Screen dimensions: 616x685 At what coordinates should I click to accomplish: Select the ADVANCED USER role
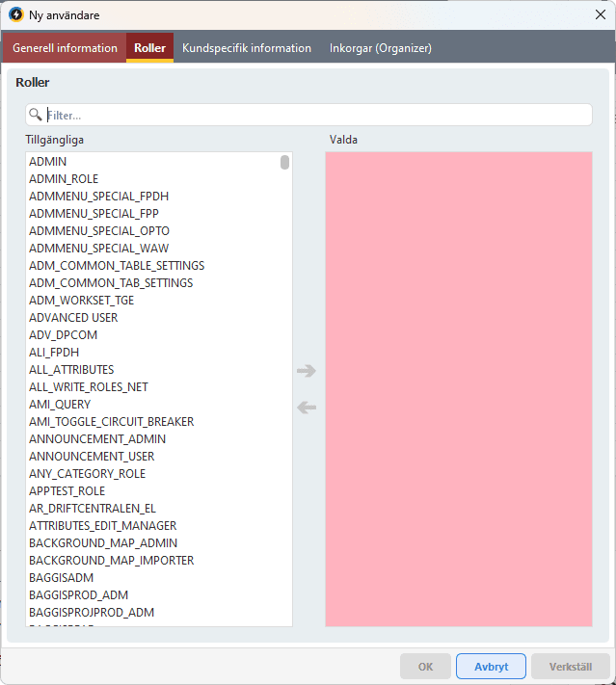73,318
